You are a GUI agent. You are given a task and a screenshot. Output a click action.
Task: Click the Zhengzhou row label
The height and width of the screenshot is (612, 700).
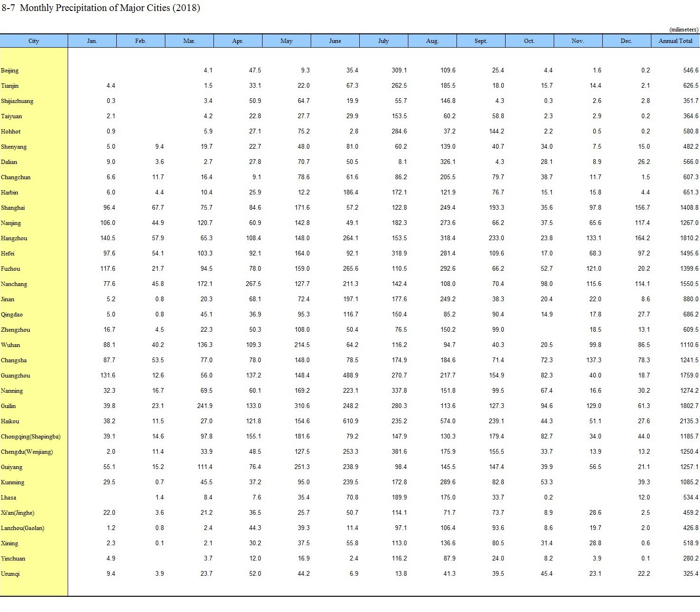[x=15, y=330]
